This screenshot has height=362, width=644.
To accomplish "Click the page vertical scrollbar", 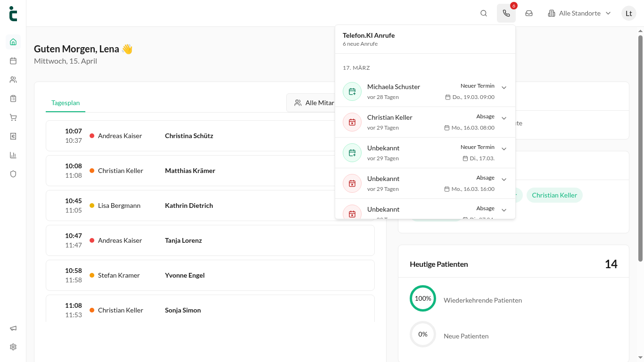I will [x=640, y=148].
